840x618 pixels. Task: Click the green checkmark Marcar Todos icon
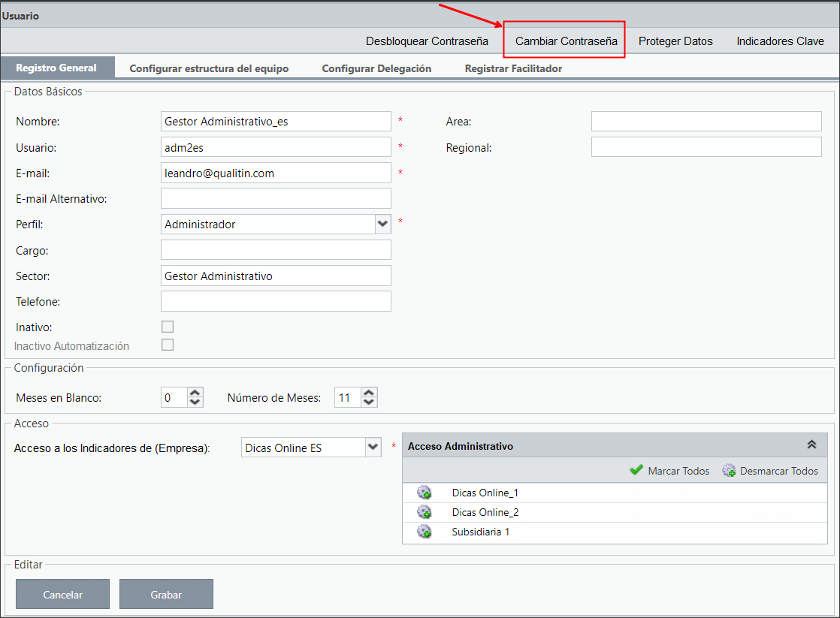(x=636, y=470)
